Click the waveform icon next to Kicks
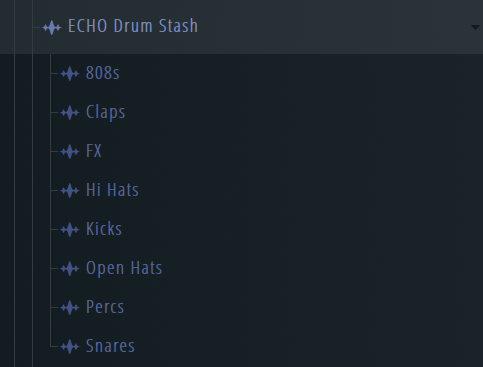Image resolution: width=483 pixels, height=367 pixels. click(70, 230)
